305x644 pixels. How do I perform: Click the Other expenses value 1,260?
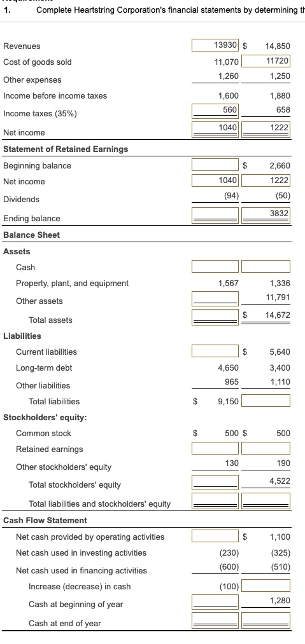coord(229,76)
